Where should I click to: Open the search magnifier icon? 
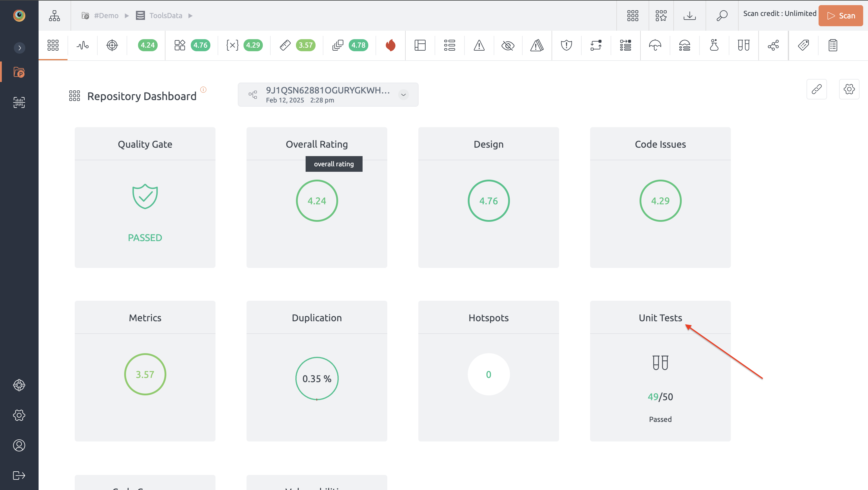coord(722,15)
